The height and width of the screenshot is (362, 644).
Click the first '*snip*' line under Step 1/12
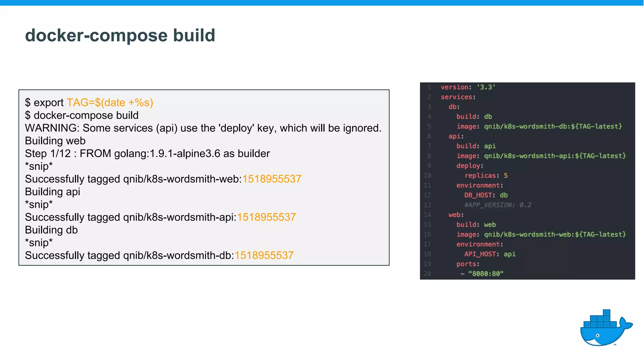39,166
